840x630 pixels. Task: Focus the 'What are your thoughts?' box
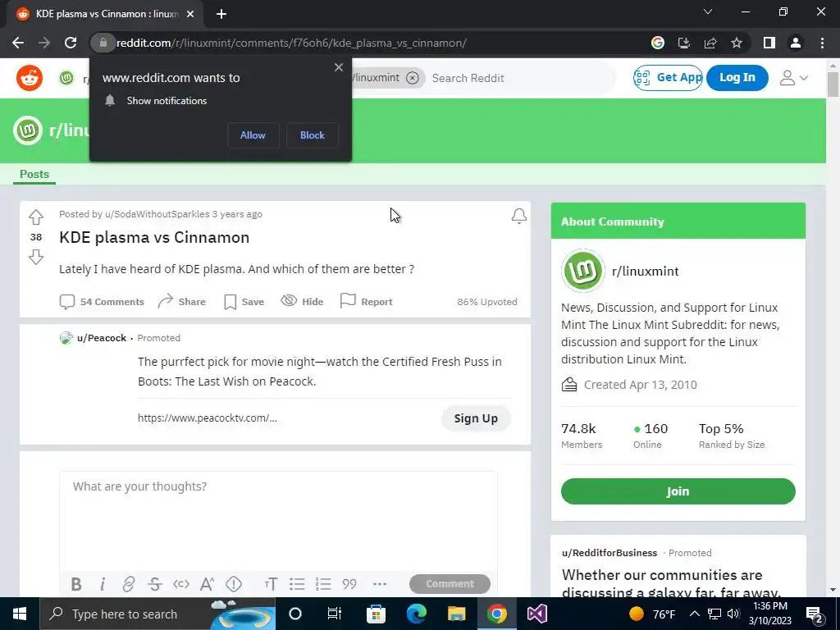(278, 521)
